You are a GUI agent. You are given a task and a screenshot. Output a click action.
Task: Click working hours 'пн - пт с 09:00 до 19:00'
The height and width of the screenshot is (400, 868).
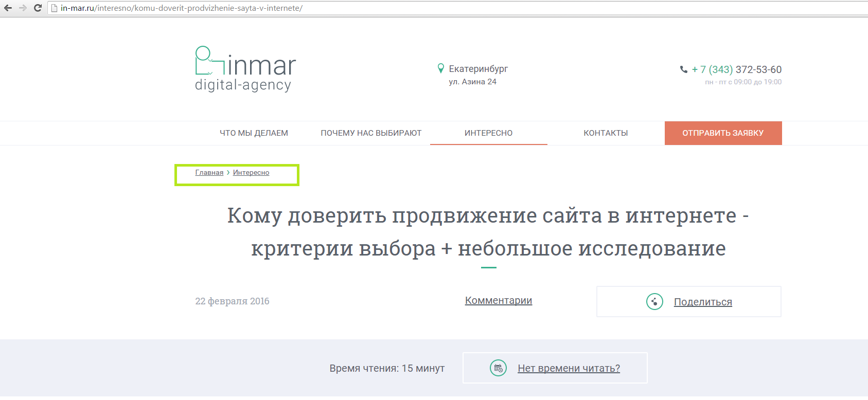(x=743, y=82)
